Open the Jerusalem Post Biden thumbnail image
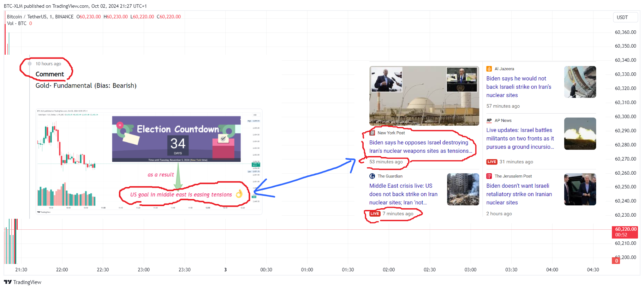Image resolution: width=644 pixels, height=289 pixels. coord(580,189)
